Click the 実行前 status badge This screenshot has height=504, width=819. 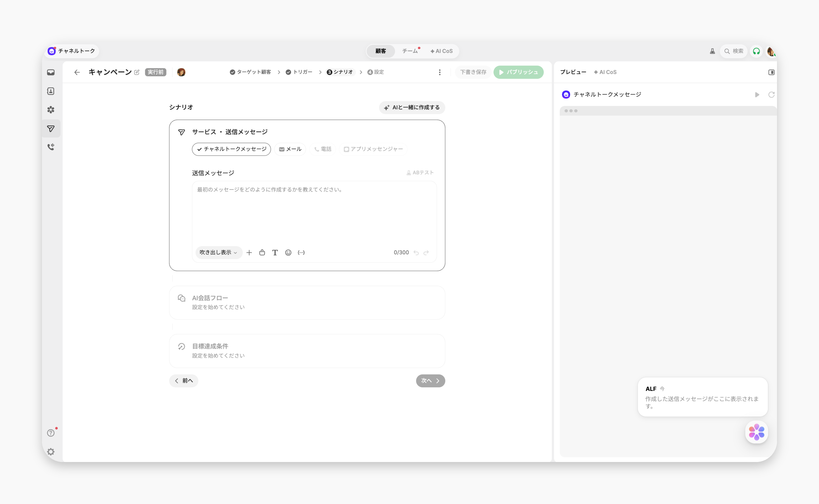156,72
